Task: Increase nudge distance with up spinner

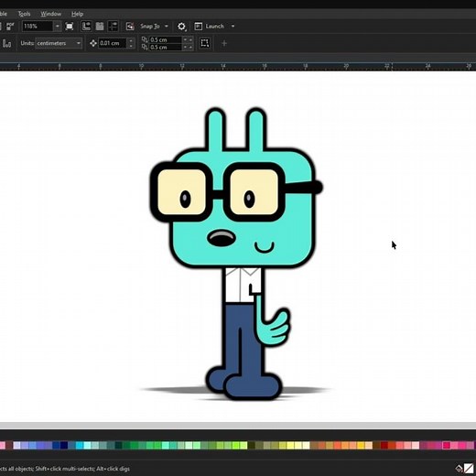Action: [131, 40]
